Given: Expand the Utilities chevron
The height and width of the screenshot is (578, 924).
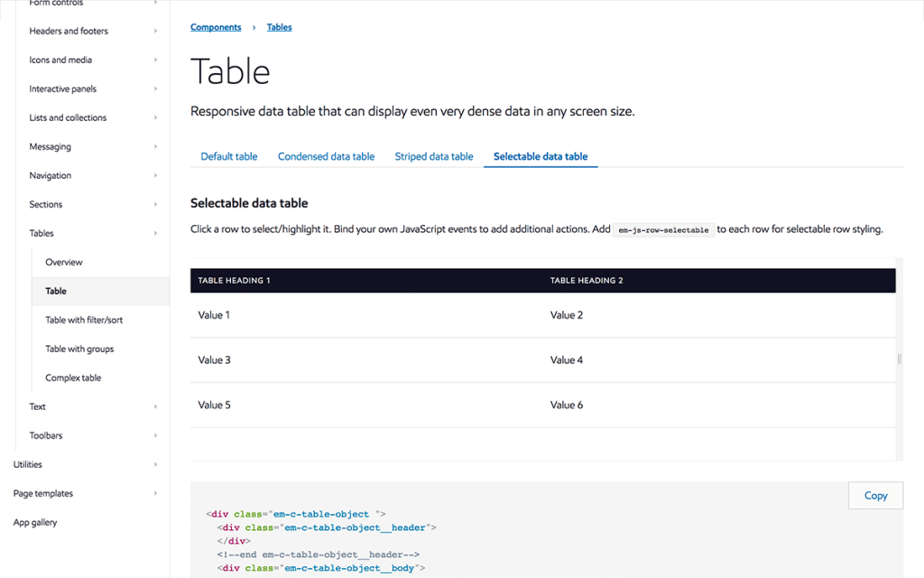Looking at the screenshot, I should click(155, 465).
